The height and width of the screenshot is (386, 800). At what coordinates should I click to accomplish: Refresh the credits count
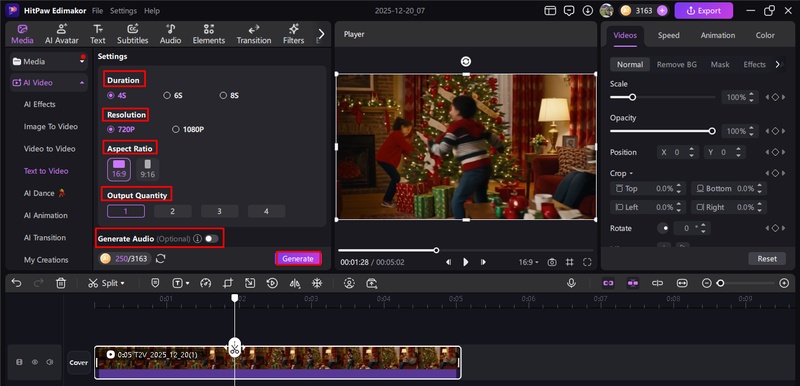pos(160,259)
